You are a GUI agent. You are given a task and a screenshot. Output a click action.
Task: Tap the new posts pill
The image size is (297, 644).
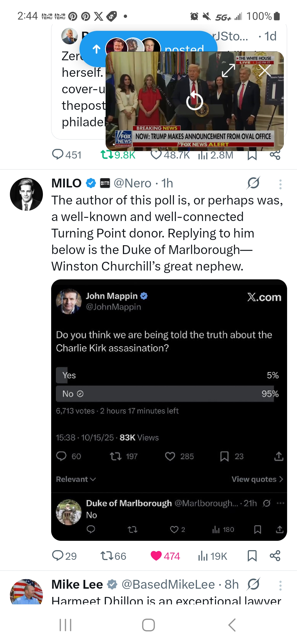pyautogui.click(x=96, y=49)
